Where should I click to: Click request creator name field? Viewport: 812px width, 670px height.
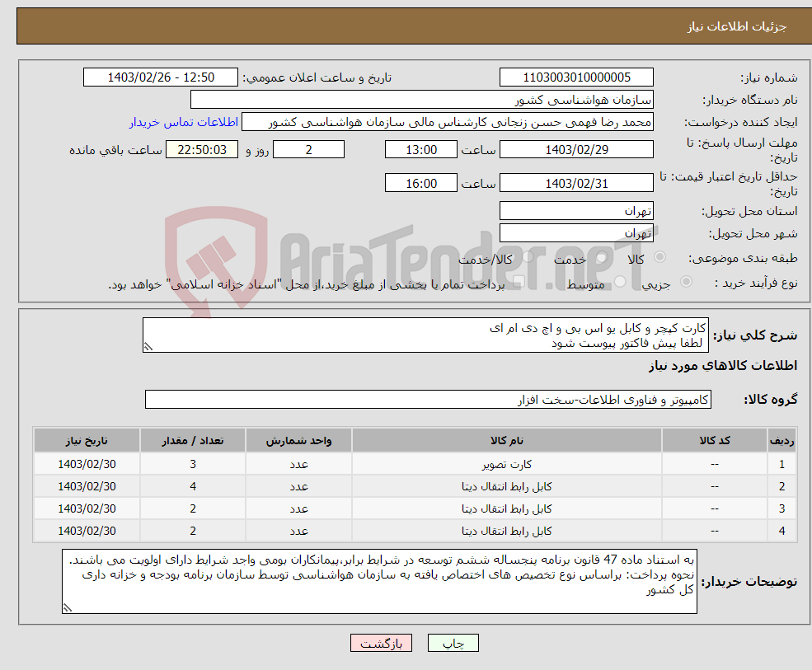click(x=448, y=122)
